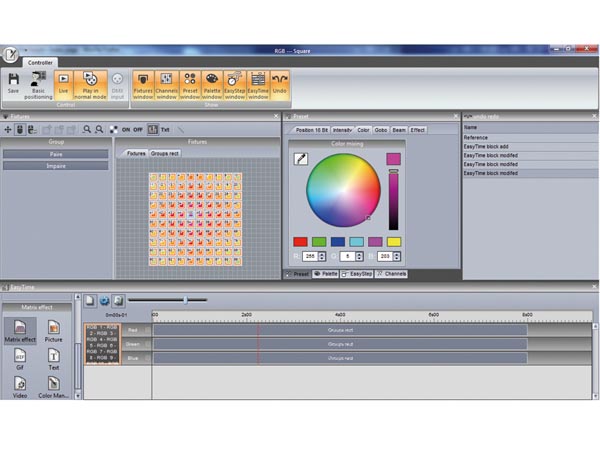This screenshot has height=450, width=600.
Task: Open the Intensity tab
Action: click(x=342, y=130)
